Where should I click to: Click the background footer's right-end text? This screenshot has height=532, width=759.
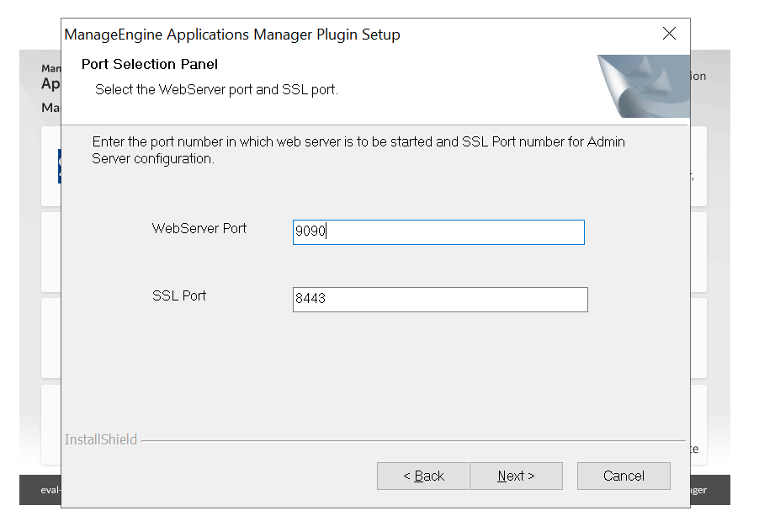698,490
